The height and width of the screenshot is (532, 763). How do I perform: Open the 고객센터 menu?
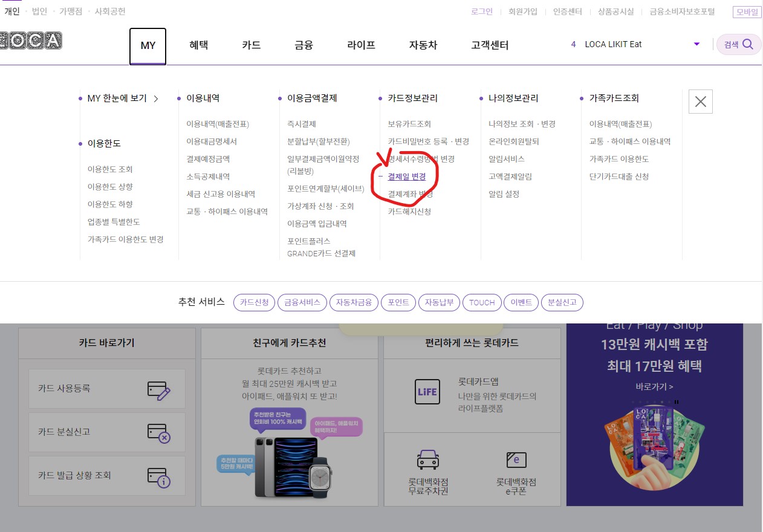point(490,45)
